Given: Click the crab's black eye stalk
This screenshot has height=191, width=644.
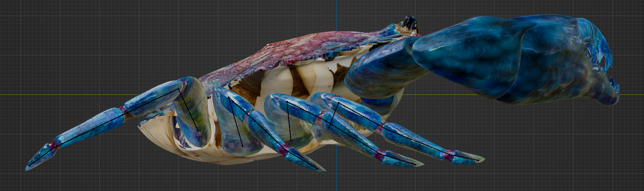Looking at the screenshot, I should point(411,23).
